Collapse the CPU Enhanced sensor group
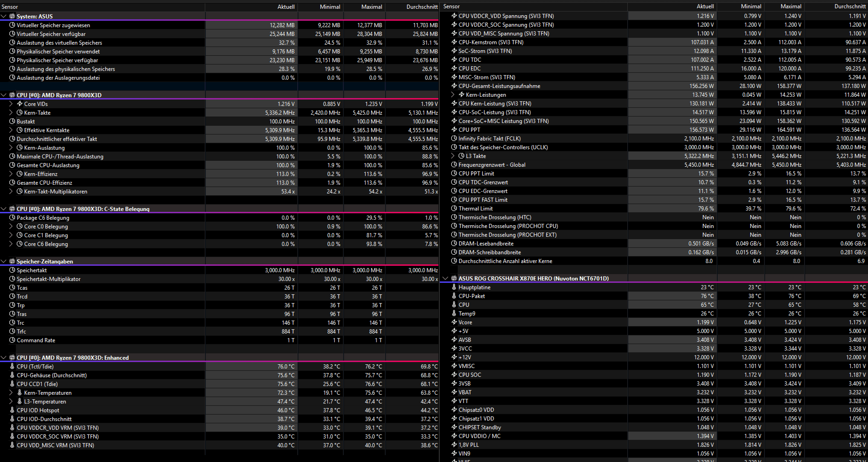This screenshot has height=462, width=868. point(4,357)
